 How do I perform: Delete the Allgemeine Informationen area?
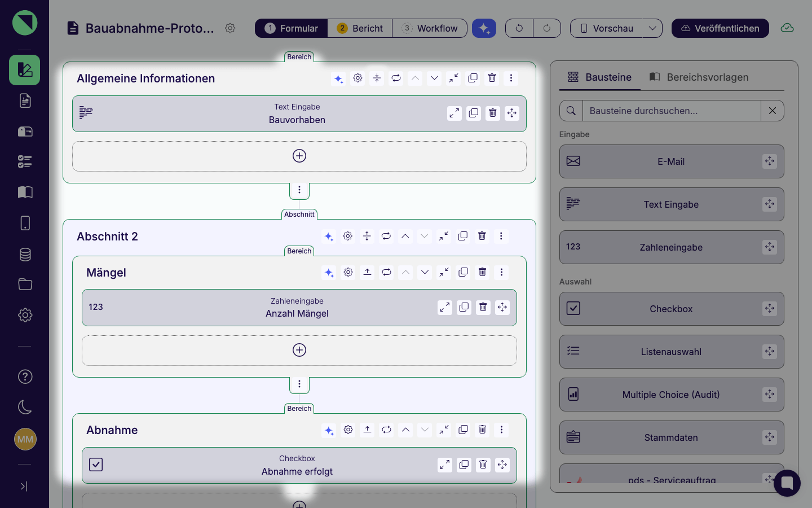pyautogui.click(x=492, y=78)
